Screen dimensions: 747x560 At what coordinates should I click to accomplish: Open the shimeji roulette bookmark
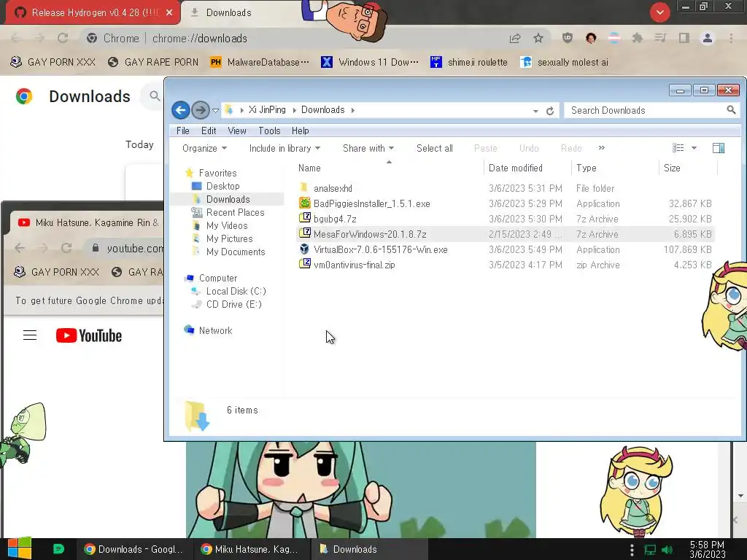pyautogui.click(x=469, y=62)
